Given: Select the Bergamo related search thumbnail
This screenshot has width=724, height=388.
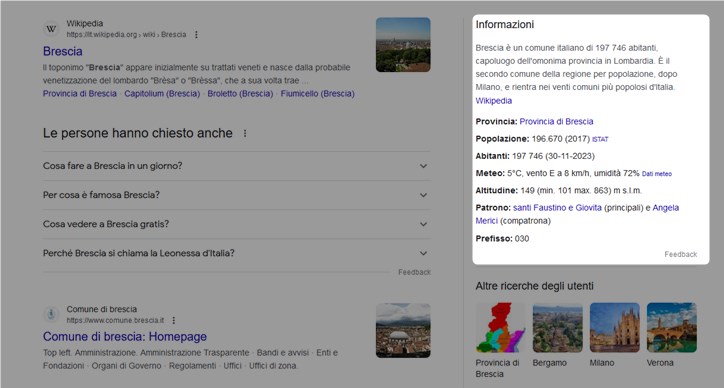Looking at the screenshot, I should coord(557,327).
